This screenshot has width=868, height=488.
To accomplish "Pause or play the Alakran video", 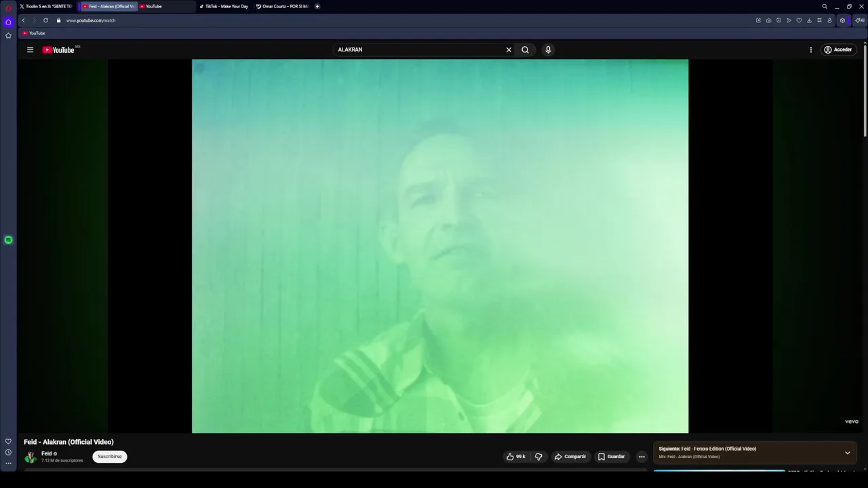I will (440, 246).
